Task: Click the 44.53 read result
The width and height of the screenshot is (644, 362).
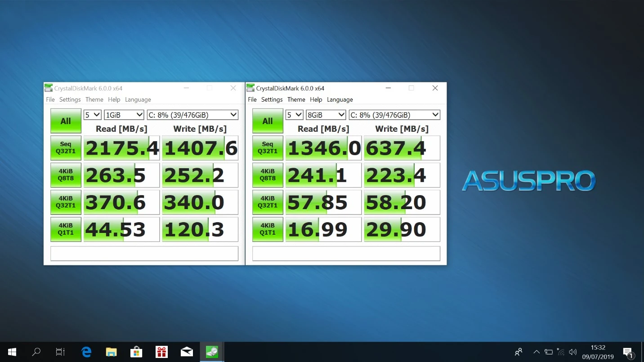Action: point(121,229)
